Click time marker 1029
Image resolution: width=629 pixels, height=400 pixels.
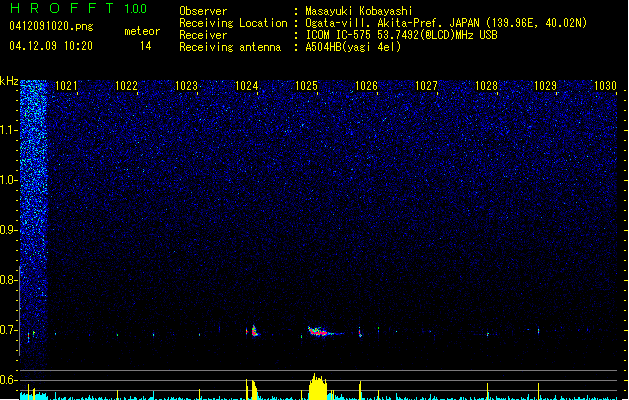pyautogui.click(x=546, y=85)
